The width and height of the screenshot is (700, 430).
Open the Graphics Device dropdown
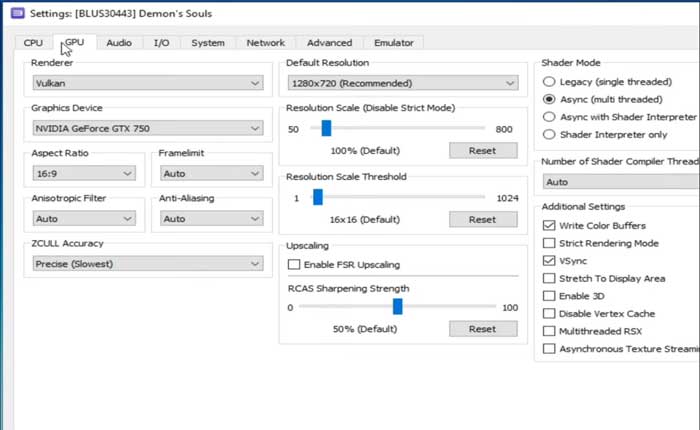(x=147, y=128)
